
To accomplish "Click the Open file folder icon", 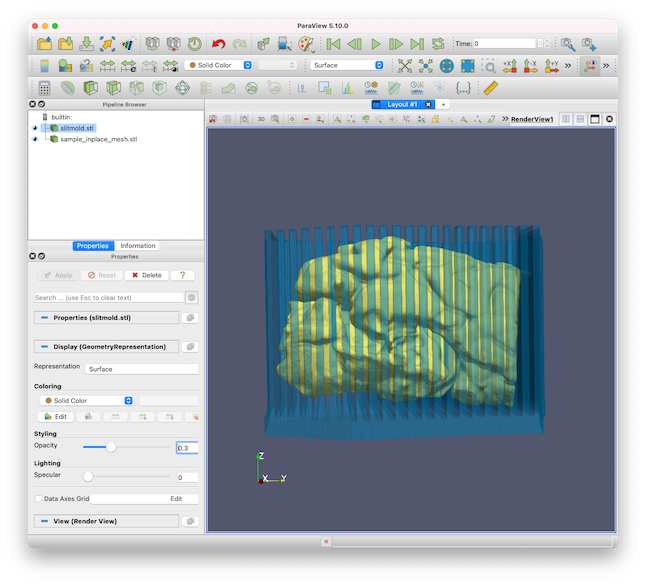I will tap(44, 44).
